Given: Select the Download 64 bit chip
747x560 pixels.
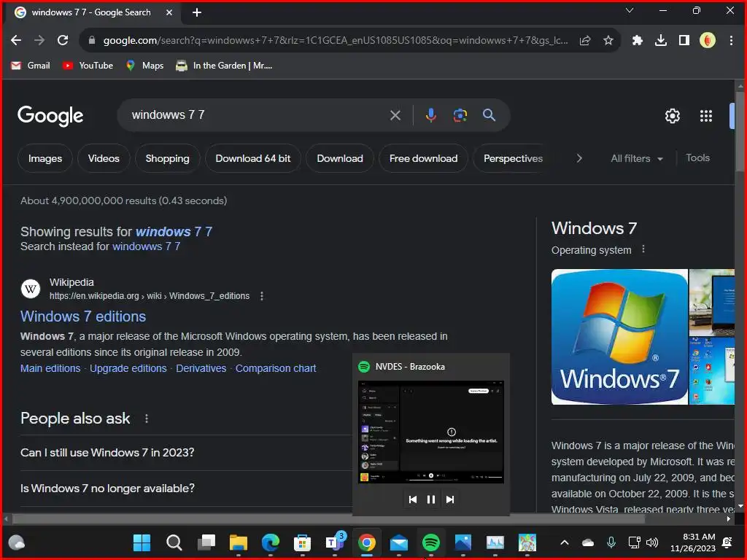Looking at the screenshot, I should (253, 158).
